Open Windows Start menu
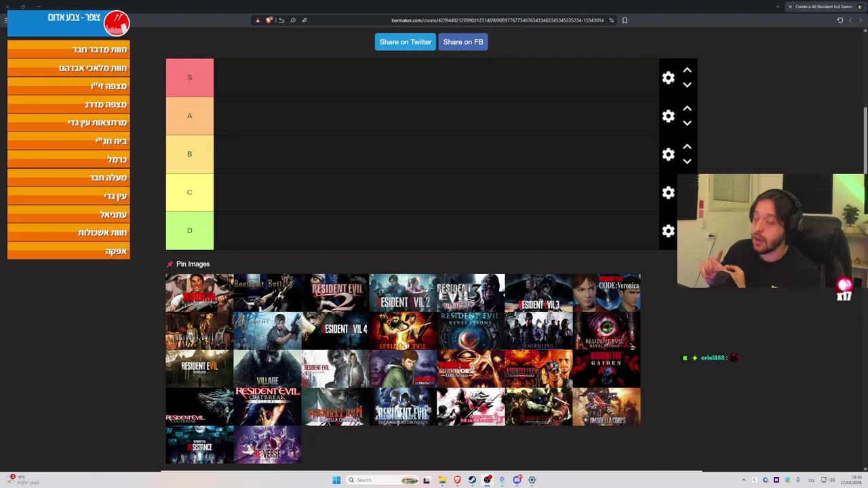Image resolution: width=868 pixels, height=488 pixels. (336, 480)
